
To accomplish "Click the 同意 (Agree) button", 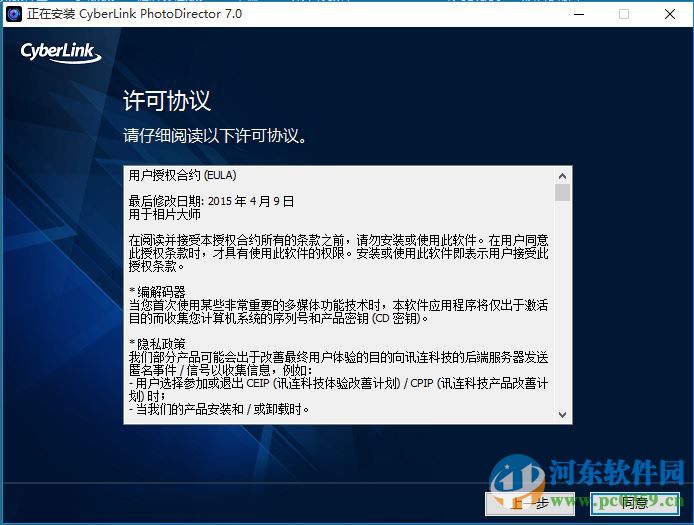I will pos(635,504).
